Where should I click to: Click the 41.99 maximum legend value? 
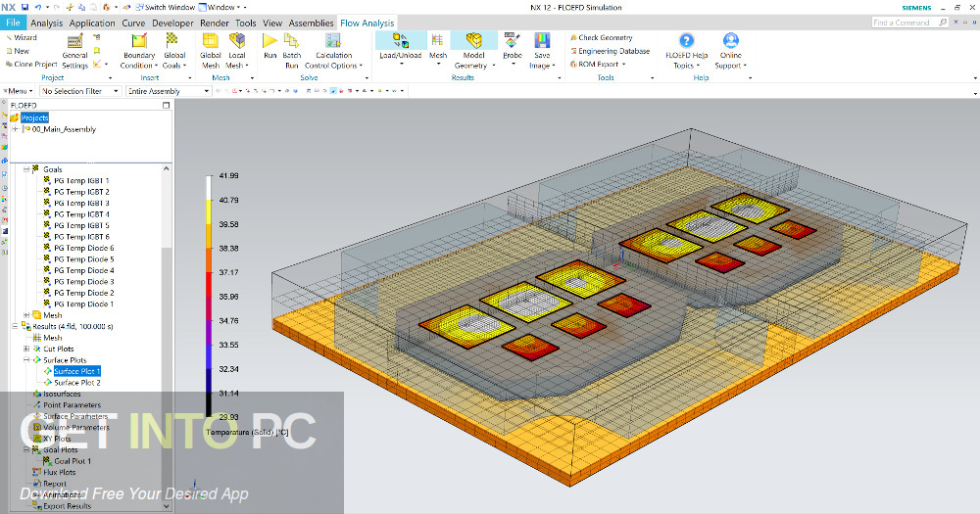228,176
